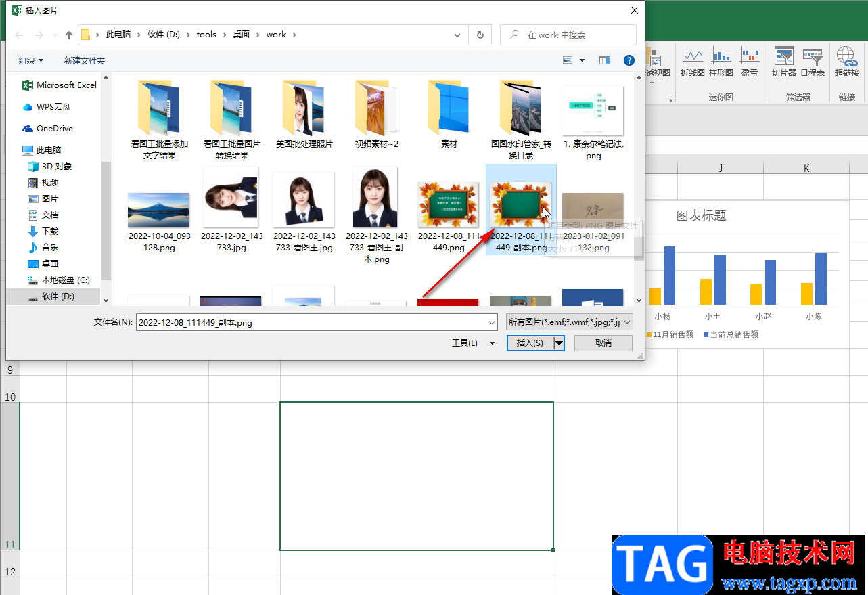Open the 下载 folder in sidebar
The height and width of the screenshot is (595, 868).
43,231
